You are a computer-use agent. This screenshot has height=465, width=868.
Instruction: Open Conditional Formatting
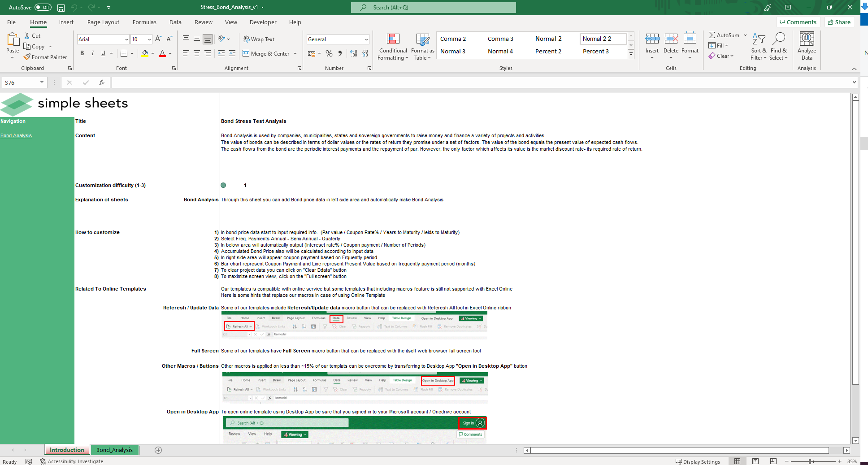[x=393, y=47]
